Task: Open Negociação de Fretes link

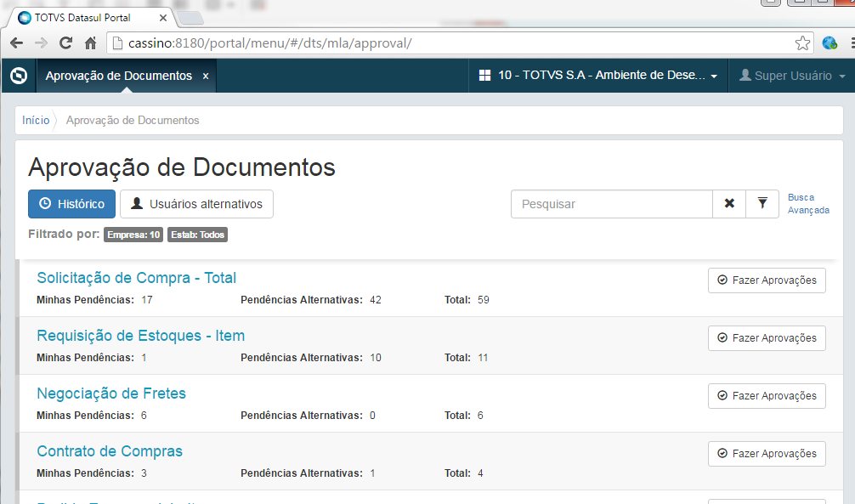Action: 111,394
